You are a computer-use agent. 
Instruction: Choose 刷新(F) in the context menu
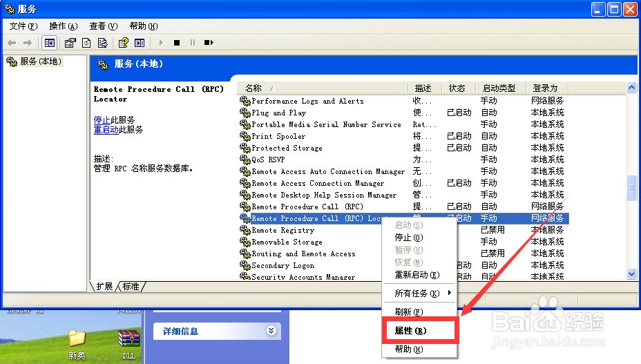pos(419,312)
